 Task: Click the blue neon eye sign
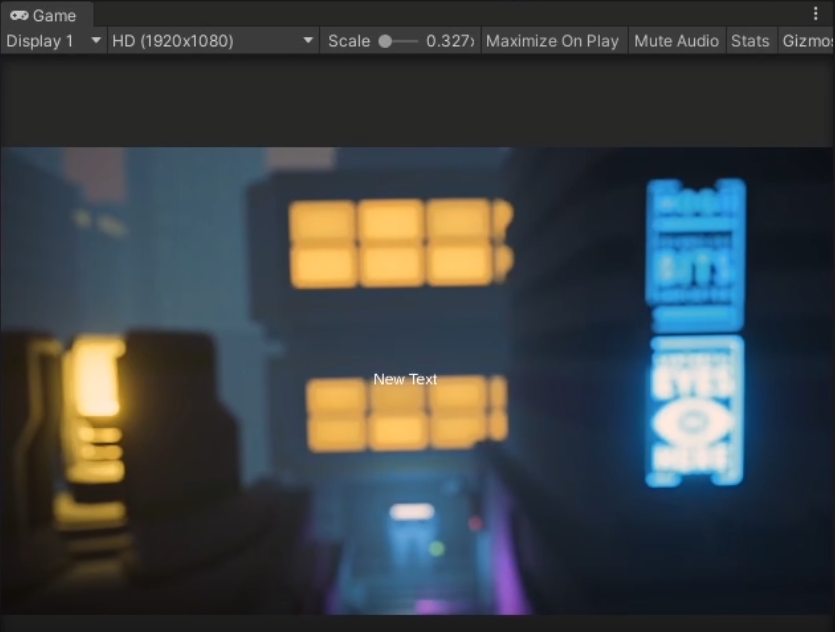694,411
